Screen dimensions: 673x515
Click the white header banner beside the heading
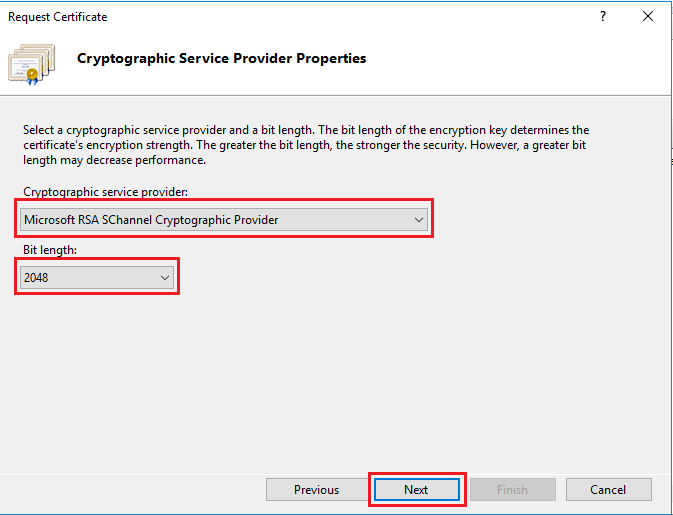pyautogui.click(x=515, y=58)
